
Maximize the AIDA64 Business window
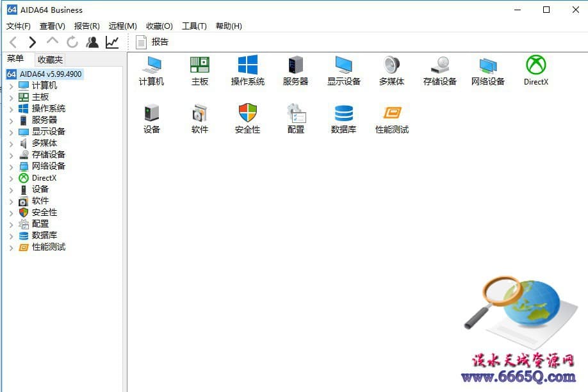coord(546,10)
